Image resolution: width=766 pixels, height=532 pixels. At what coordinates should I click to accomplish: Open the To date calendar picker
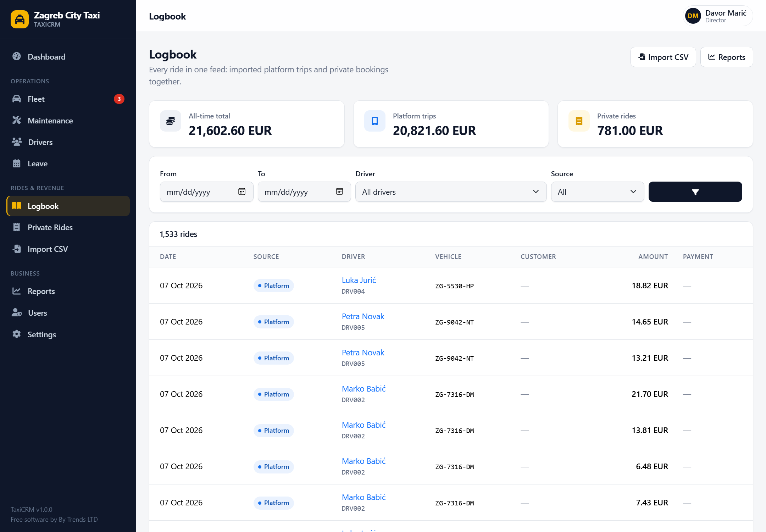click(339, 192)
